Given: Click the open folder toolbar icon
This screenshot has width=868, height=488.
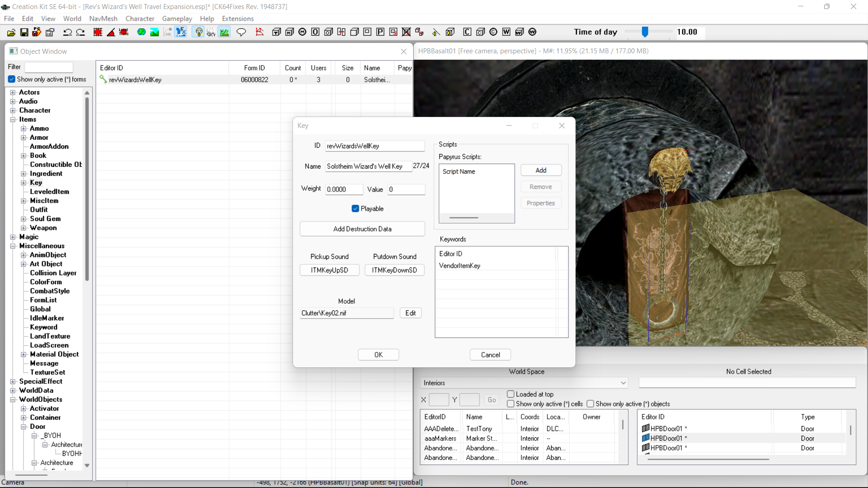Looking at the screenshot, I should (x=11, y=32).
